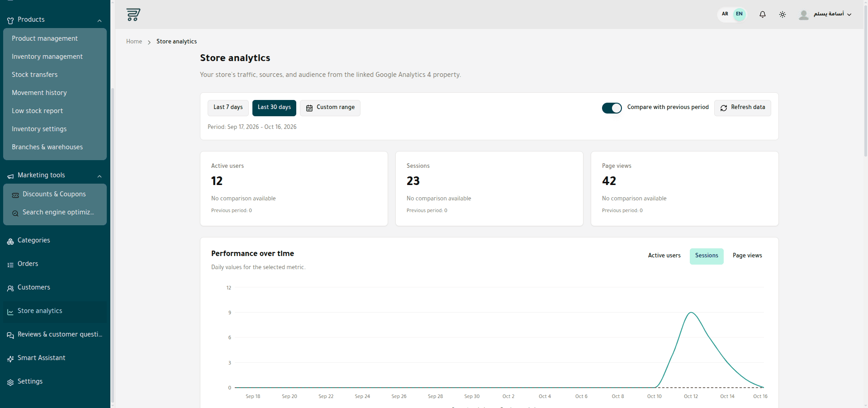This screenshot has height=408, width=868.
Task: Click the Customers sidebar icon
Action: coord(10,288)
